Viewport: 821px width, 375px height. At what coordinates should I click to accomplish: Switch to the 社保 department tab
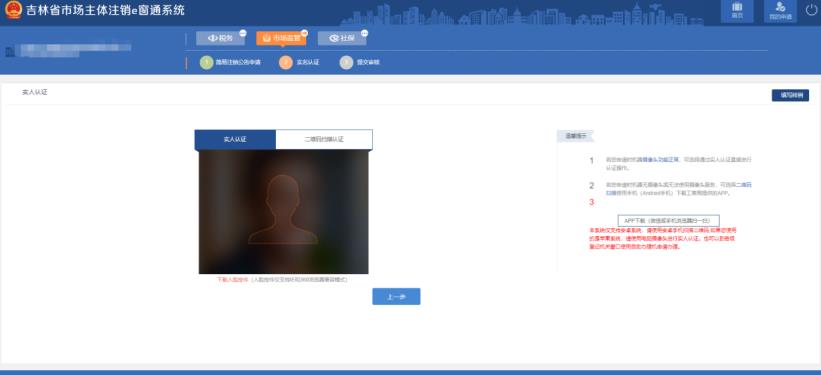pos(342,38)
